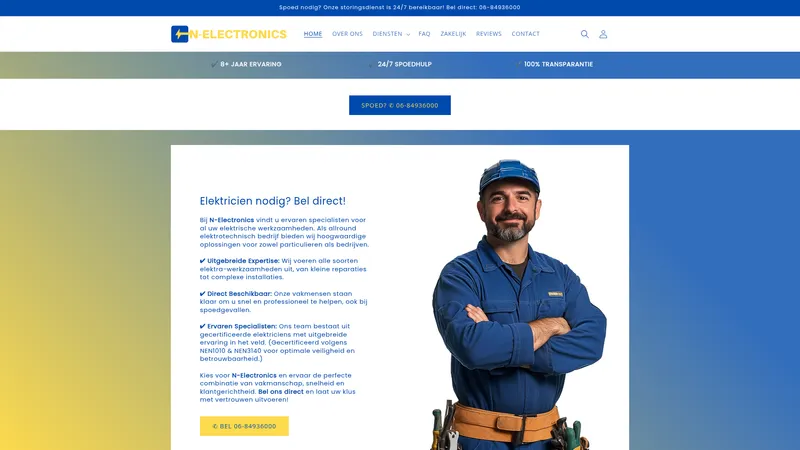The image size is (800, 450).
Task: Open the account login icon
Action: (x=603, y=34)
